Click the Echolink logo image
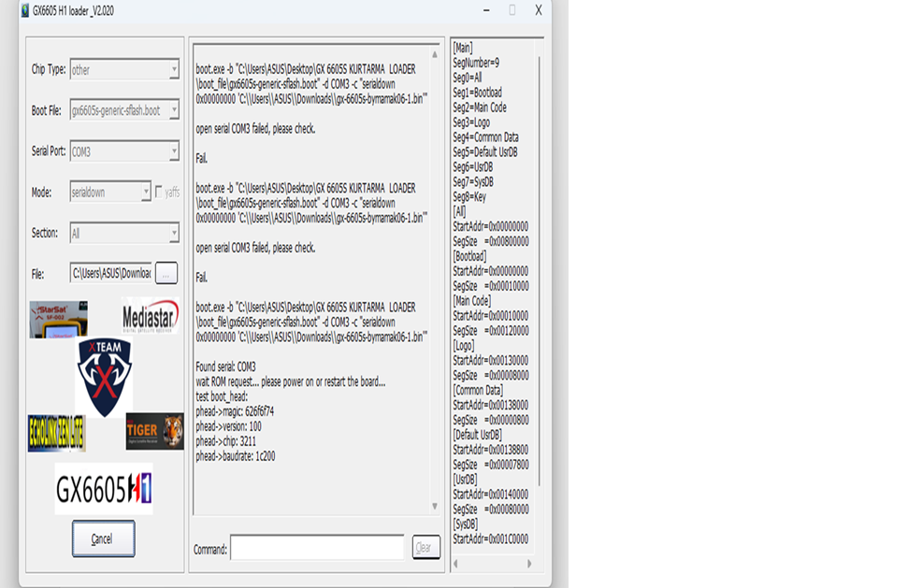922x588 pixels. [56, 433]
